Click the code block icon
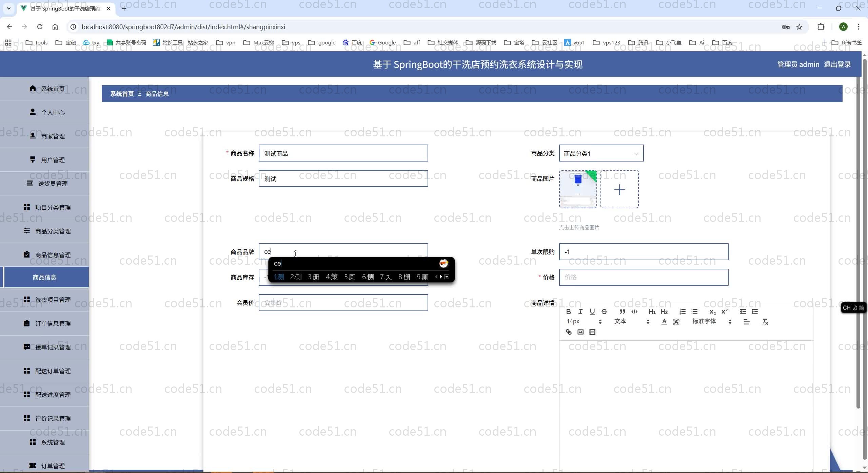Viewport: 868px width, 473px height. click(634, 311)
